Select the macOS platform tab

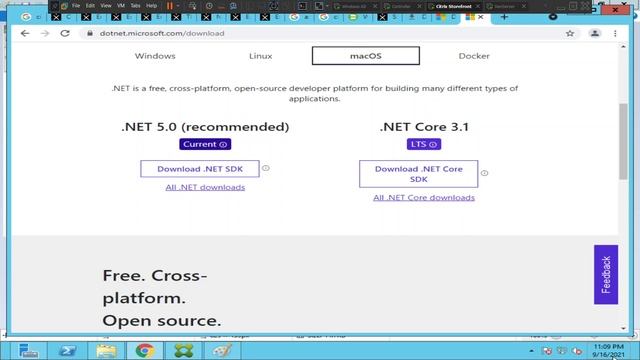pos(366,56)
